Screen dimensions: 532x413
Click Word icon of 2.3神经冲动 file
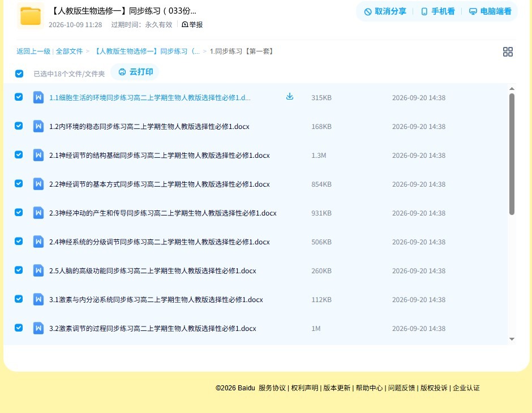(38, 213)
